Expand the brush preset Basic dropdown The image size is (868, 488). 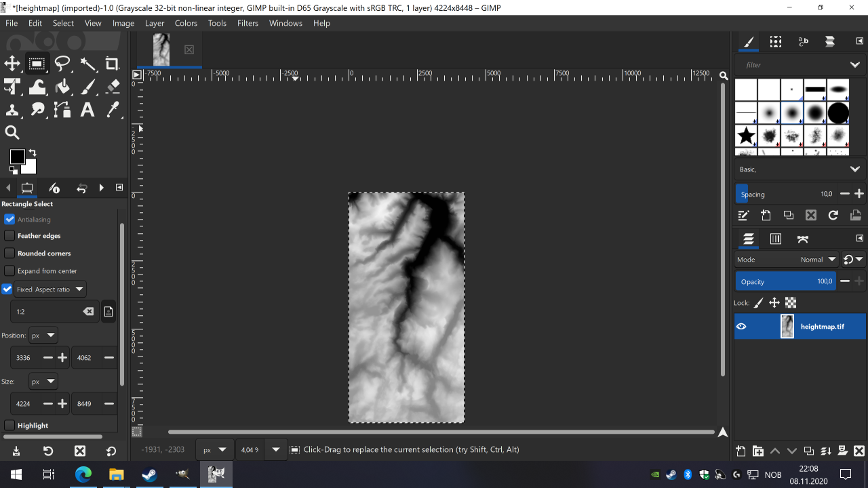pyautogui.click(x=854, y=169)
